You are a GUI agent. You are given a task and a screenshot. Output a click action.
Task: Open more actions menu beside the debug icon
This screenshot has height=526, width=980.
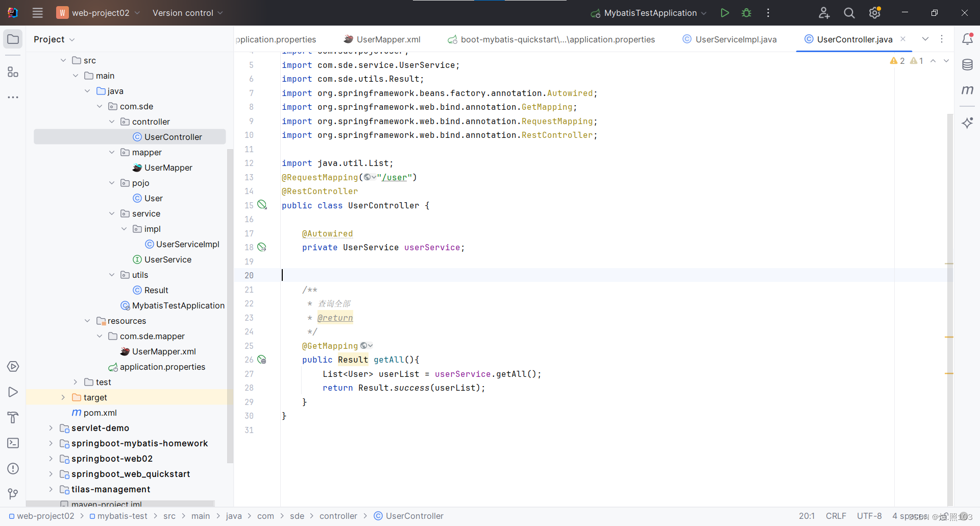(x=768, y=13)
